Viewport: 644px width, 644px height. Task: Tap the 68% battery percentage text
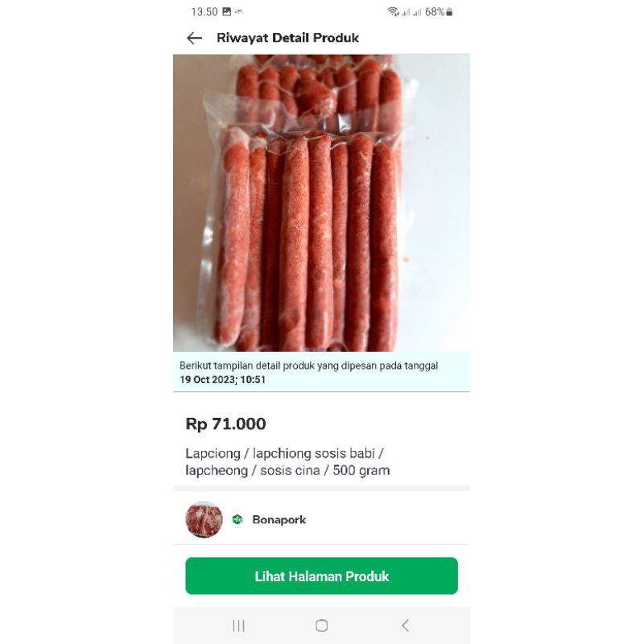(435, 12)
